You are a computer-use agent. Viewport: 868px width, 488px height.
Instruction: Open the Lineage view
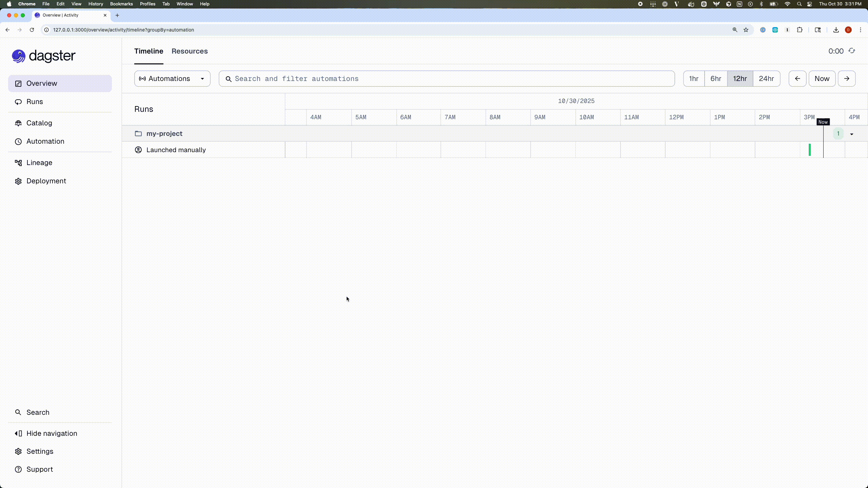[x=39, y=163]
